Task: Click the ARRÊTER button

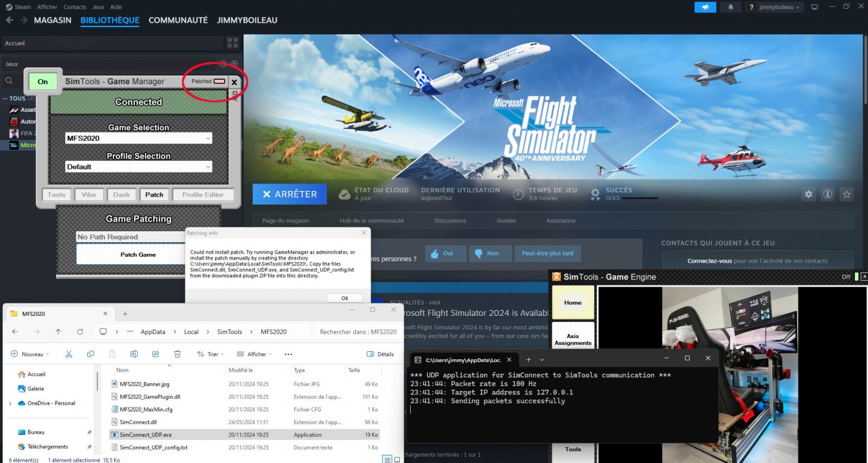Action: [290, 194]
